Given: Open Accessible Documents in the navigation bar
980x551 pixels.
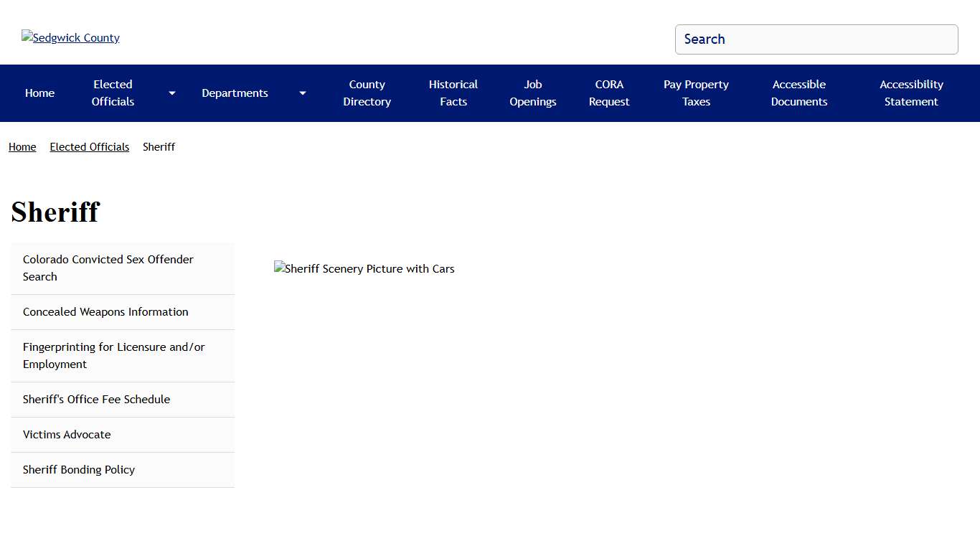Looking at the screenshot, I should coord(798,93).
